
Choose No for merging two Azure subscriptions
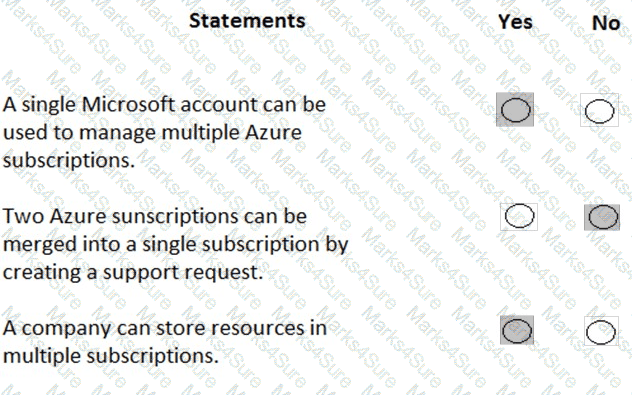tap(602, 217)
